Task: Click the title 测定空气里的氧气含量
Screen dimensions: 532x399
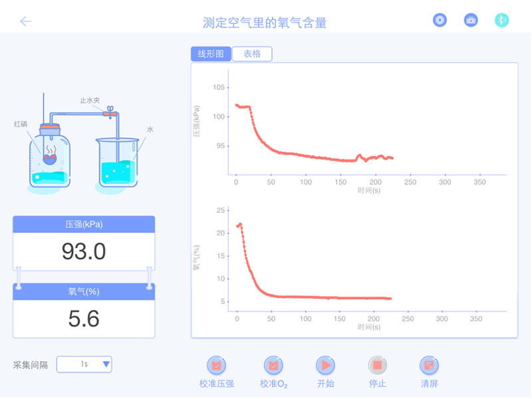Action: coord(265,23)
